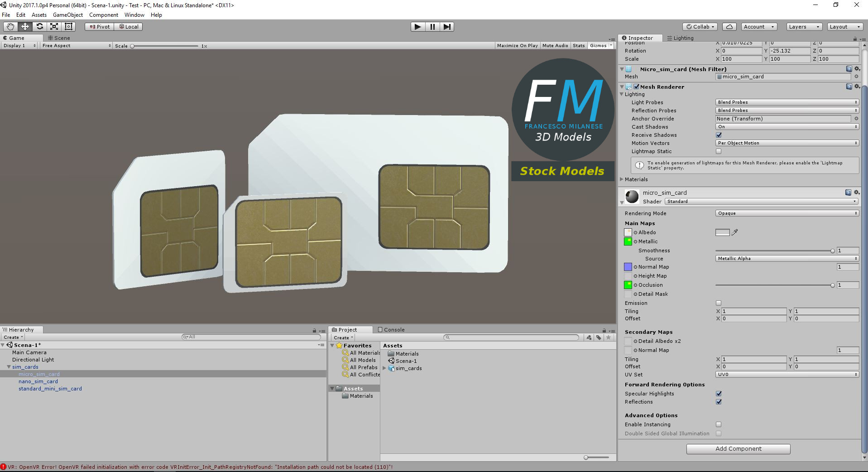
Task: Select the Scale tool
Action: click(54, 26)
